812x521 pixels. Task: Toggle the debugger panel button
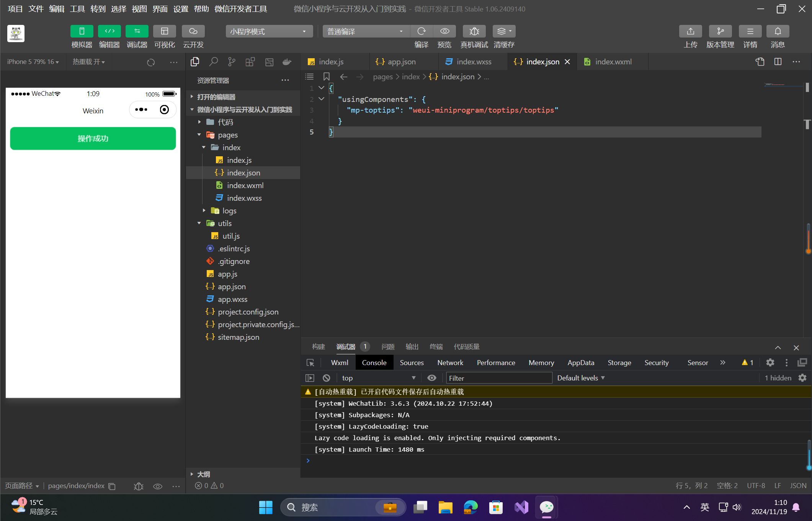tap(137, 31)
